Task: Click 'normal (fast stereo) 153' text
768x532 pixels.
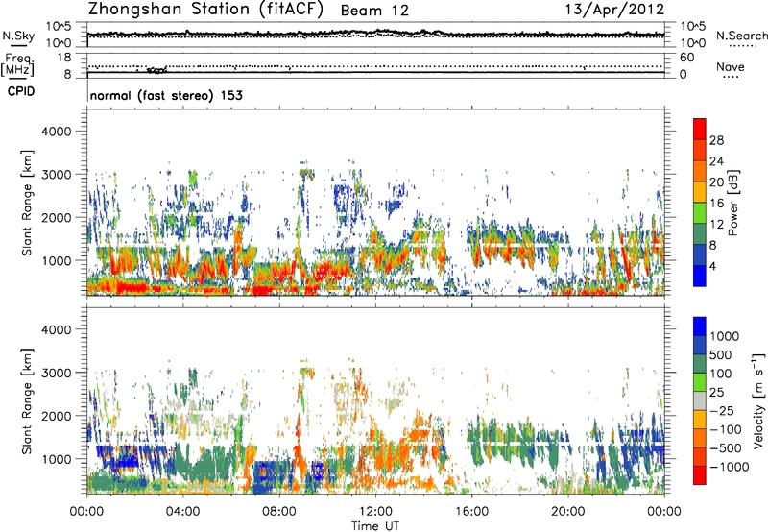Action: point(166,95)
